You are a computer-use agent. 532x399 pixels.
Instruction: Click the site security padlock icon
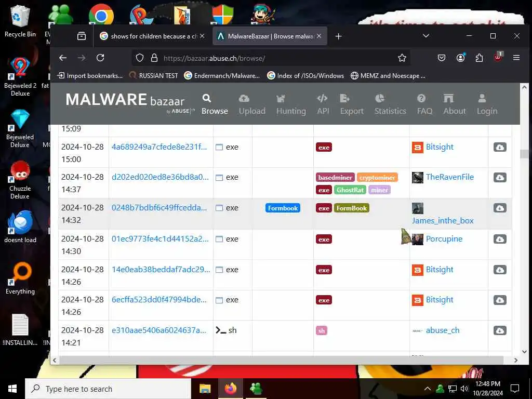click(x=154, y=58)
